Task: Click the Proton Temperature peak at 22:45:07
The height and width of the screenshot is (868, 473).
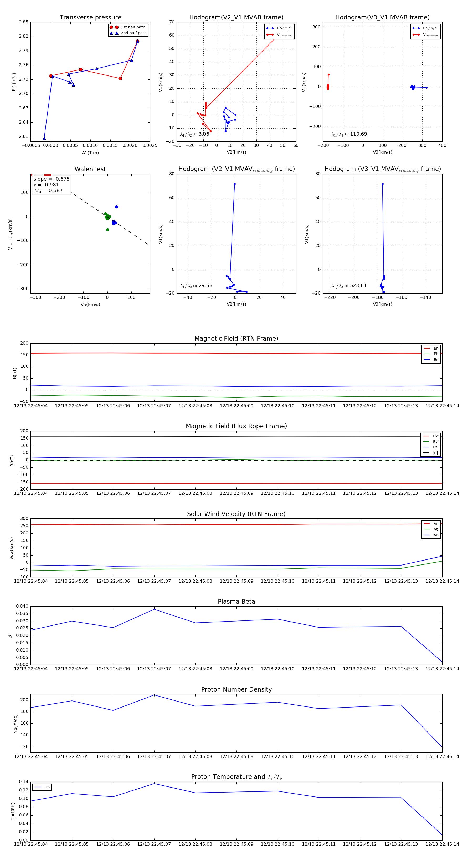Action: click(x=154, y=783)
